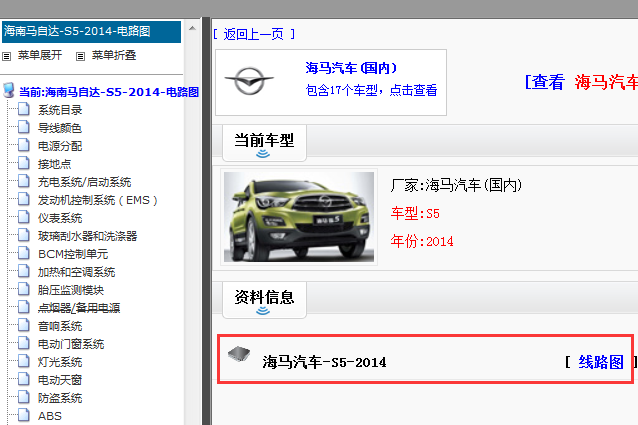Screen dimensions: 638x425
Task: Open the 电动门窗系统 tree entry
Action: pos(71,344)
